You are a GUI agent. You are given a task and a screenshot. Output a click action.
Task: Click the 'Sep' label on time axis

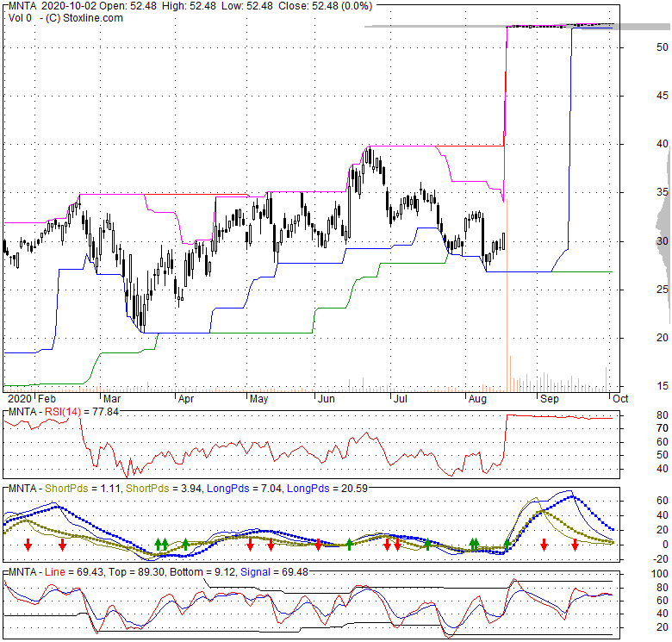[x=550, y=399]
